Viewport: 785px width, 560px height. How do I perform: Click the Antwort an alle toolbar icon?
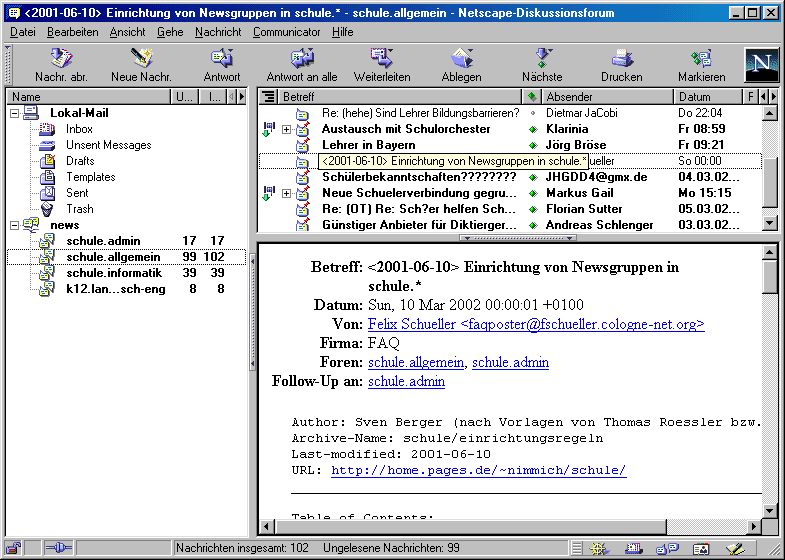(301, 64)
